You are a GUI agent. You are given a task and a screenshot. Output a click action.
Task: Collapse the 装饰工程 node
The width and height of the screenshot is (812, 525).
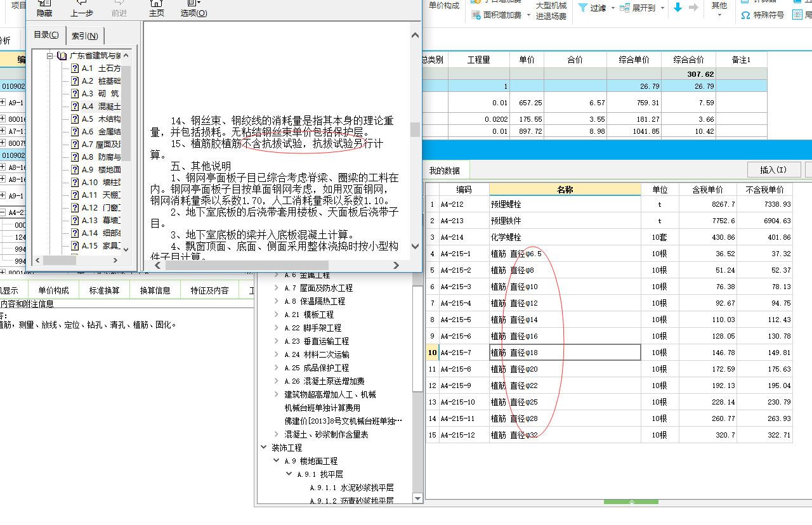click(x=264, y=448)
